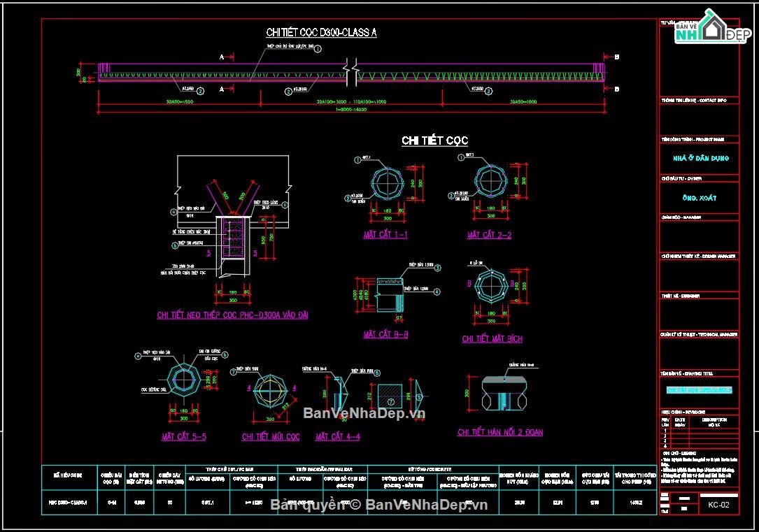Click the CHI TIẾT CỌC heading
Screen dimensions: 759x532
point(434,141)
